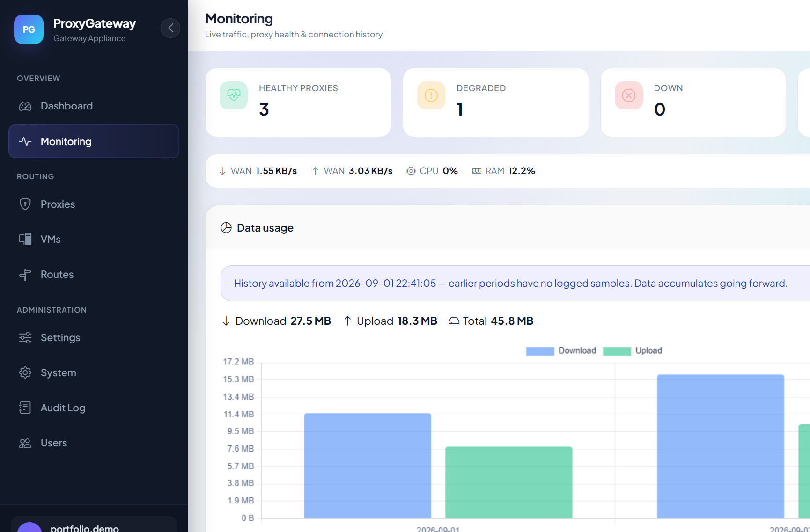Click the Degraded warning icon
This screenshot has height=532, width=810.
(431, 95)
